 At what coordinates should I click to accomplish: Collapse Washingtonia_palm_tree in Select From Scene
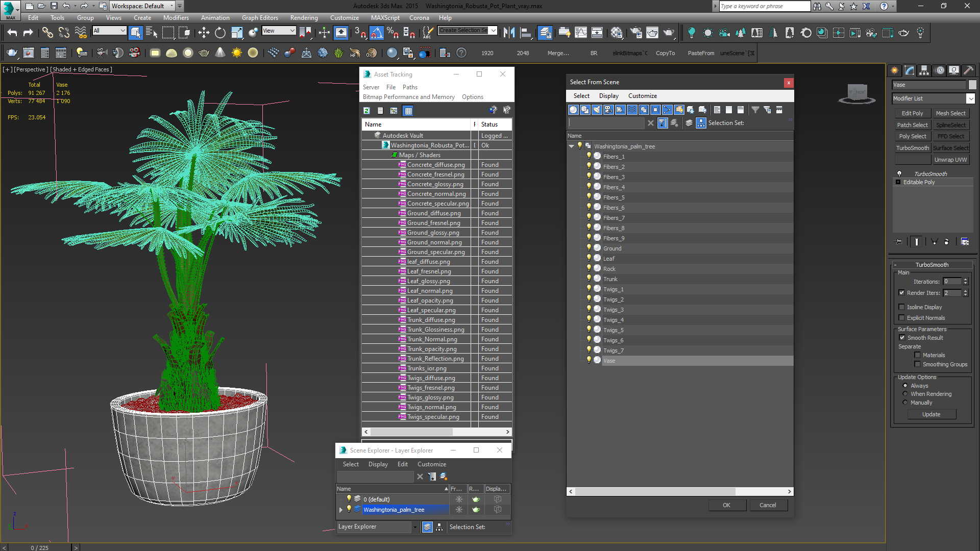[571, 146]
